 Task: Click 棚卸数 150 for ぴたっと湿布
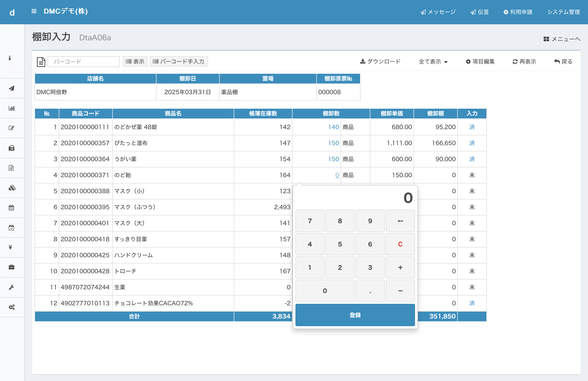click(333, 143)
